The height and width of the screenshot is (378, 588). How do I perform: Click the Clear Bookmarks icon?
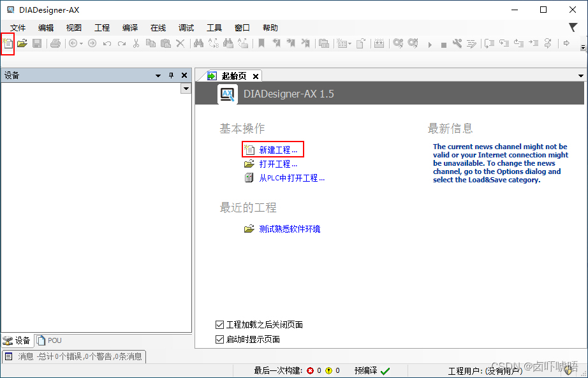[x=305, y=43]
